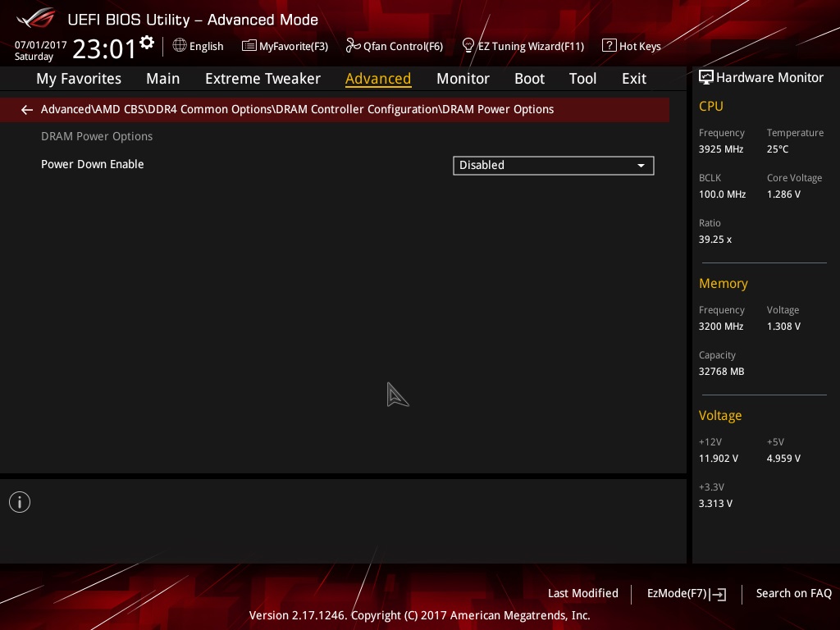Click the DRAM Power Options heading

[x=97, y=137]
